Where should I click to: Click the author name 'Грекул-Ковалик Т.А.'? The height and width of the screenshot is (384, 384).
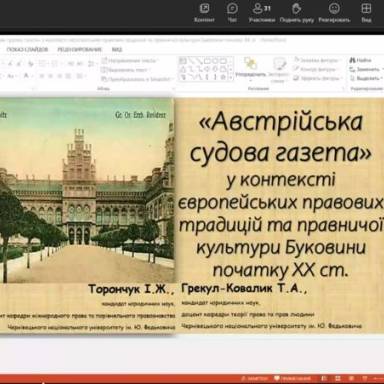point(244,288)
